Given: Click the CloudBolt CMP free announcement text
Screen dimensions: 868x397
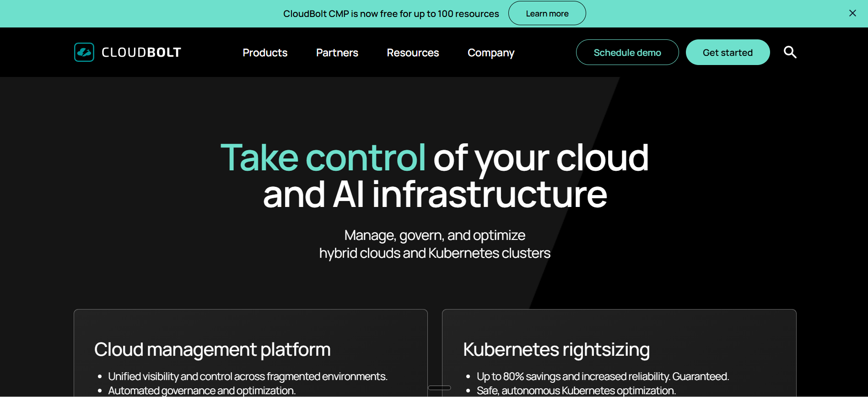Looking at the screenshot, I should coord(391,14).
